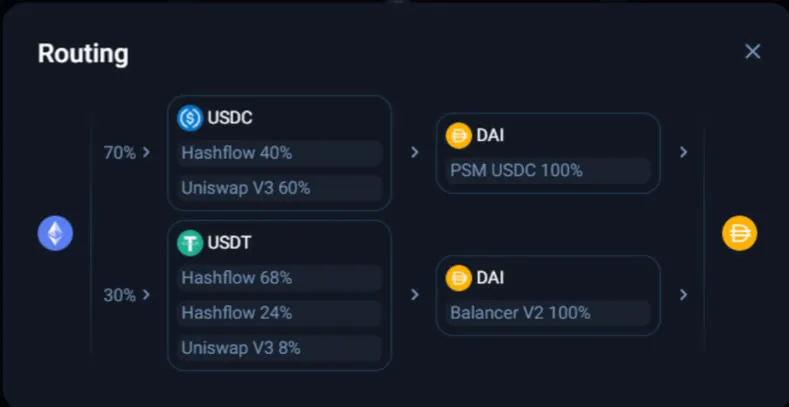Select the Hashflow 40% route entry

pos(280,153)
